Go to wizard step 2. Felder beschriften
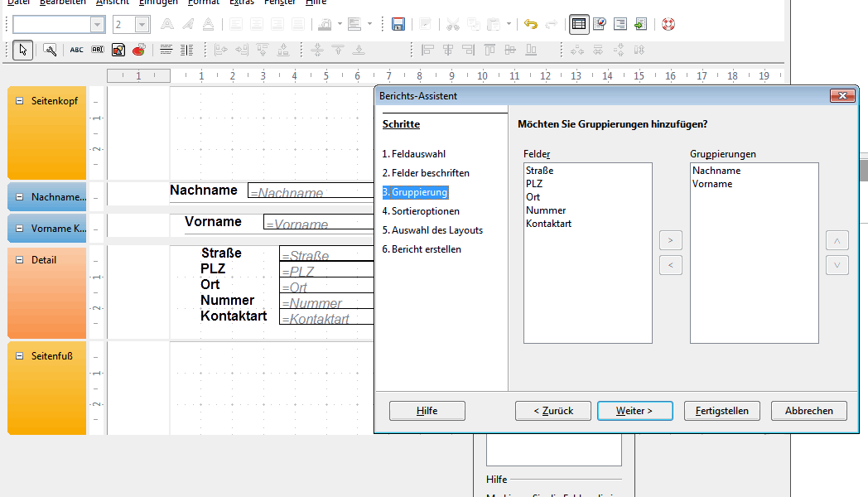Viewport: 868px width, 497px height. click(x=426, y=173)
